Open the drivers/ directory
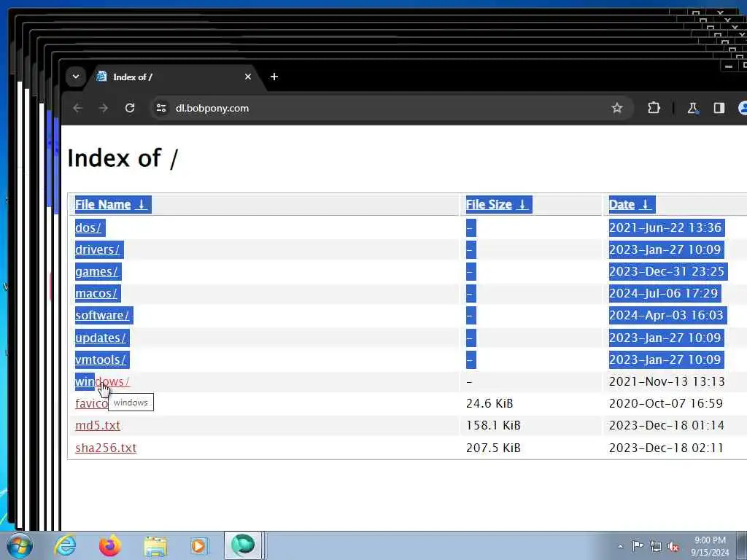Image resolution: width=747 pixels, height=560 pixels. coord(97,249)
